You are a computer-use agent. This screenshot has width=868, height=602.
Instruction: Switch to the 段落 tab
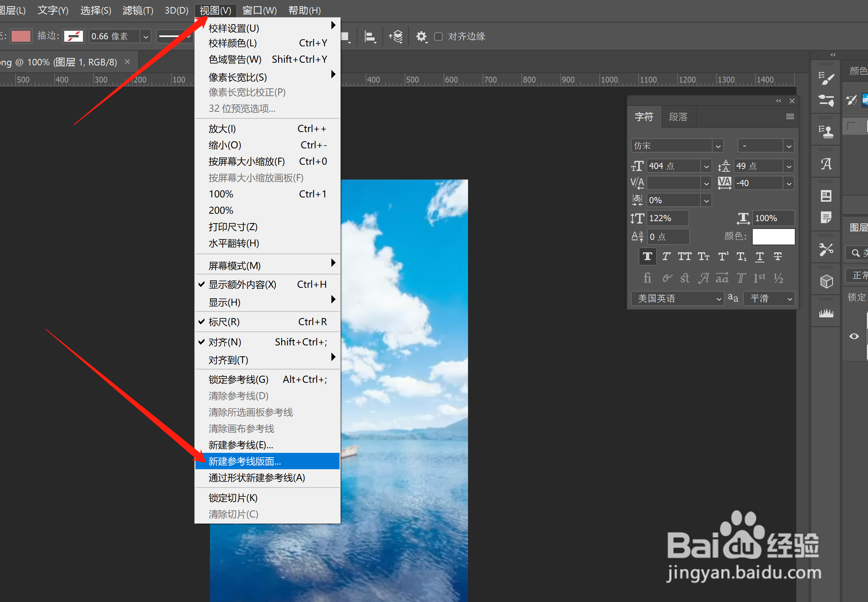pos(678,117)
